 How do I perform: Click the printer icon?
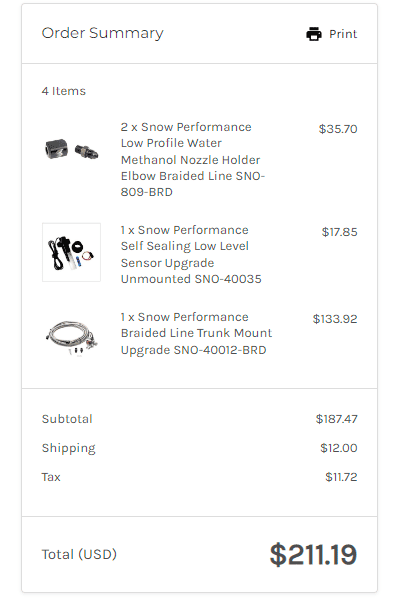click(x=314, y=34)
